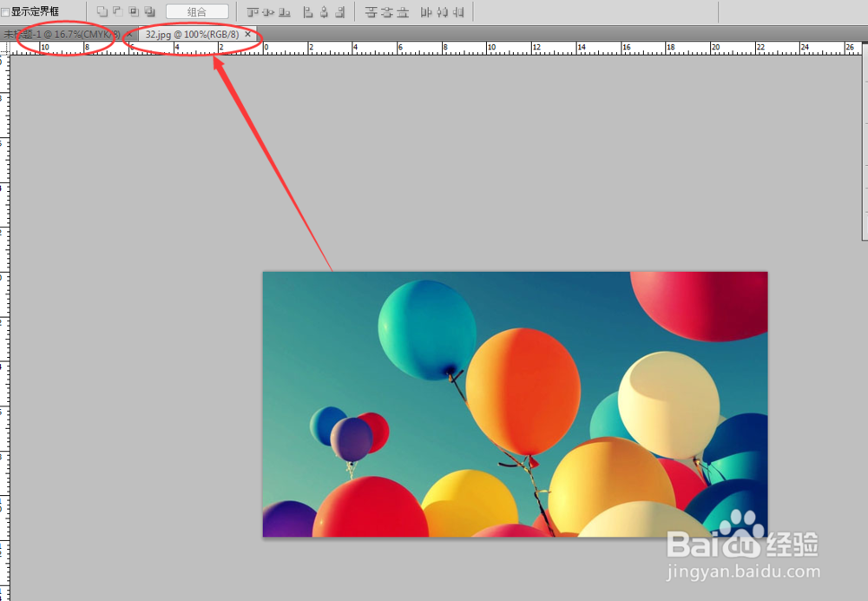Screen dimensions: 868x601
Task: Distribute bottom edges icon
Action: click(x=403, y=11)
